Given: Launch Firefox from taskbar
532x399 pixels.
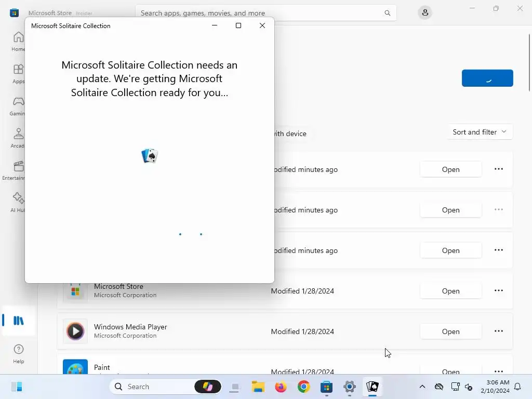Looking at the screenshot, I should click(x=281, y=387).
